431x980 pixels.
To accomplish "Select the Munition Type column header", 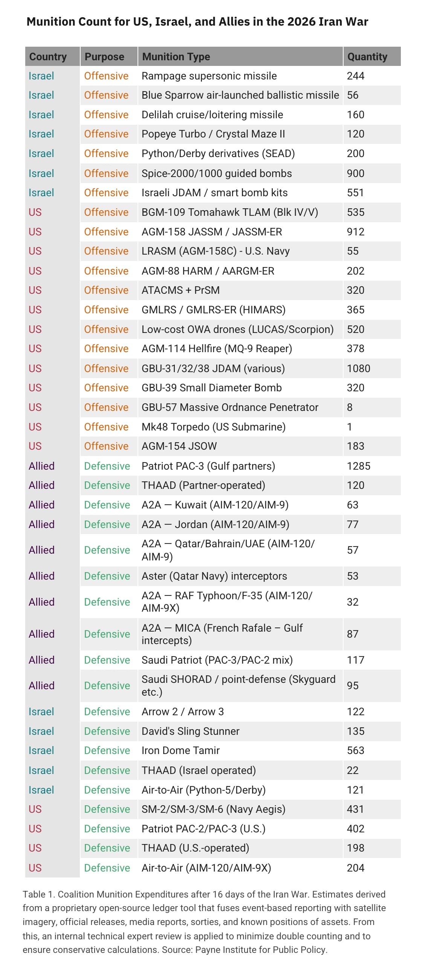I will 176,57.
